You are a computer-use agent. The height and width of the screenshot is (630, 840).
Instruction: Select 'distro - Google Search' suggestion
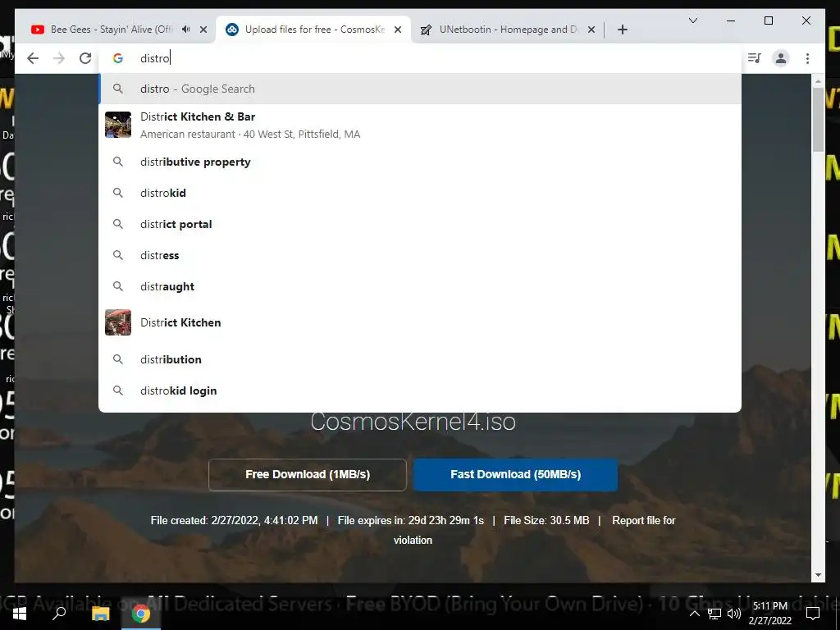coord(420,89)
